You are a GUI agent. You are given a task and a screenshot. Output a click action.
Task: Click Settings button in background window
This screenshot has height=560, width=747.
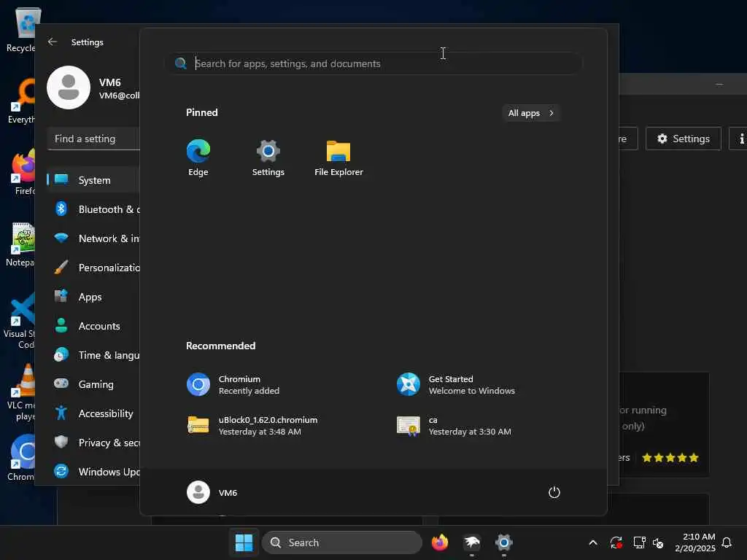(x=683, y=139)
